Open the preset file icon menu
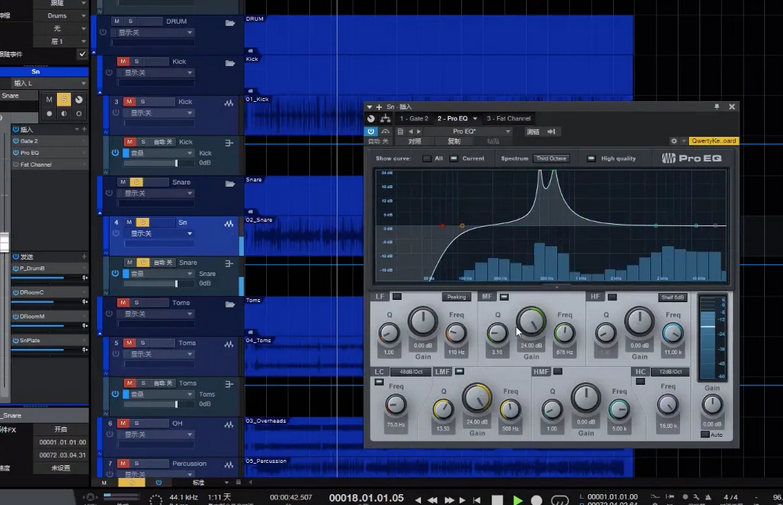Image resolution: width=783 pixels, height=505 pixels. [x=400, y=131]
